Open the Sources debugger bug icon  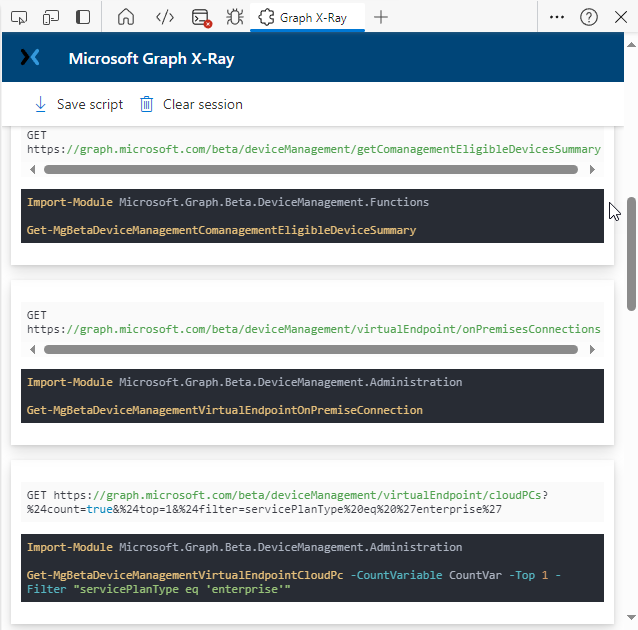pos(235,17)
